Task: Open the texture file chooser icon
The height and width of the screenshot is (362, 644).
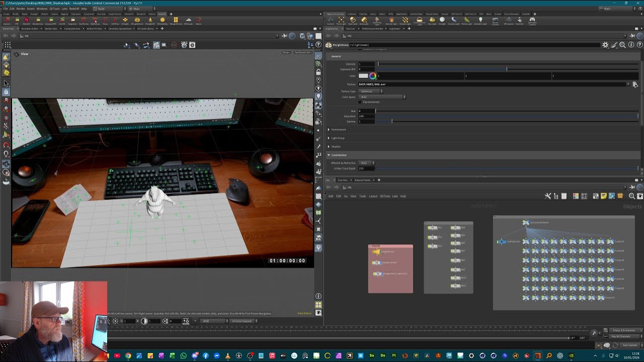Action: pyautogui.click(x=635, y=84)
